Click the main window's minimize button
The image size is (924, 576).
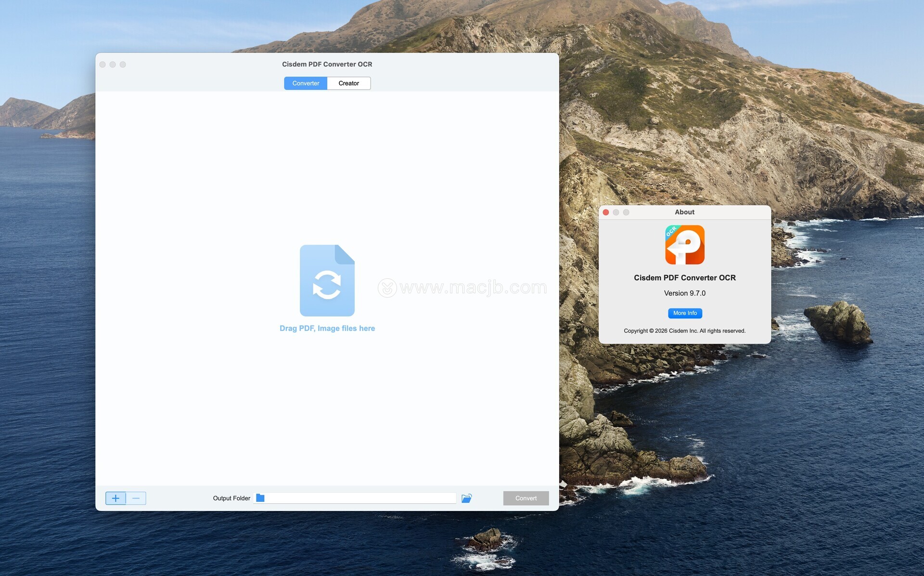click(x=113, y=65)
